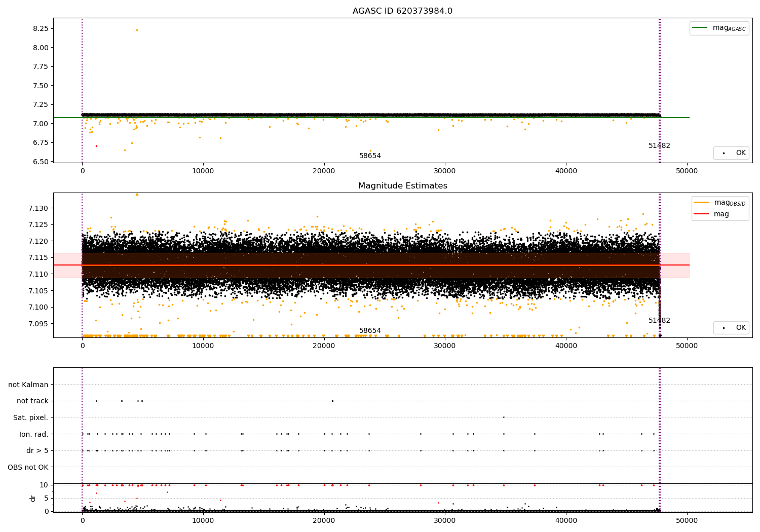Click the '51482' label in the top plot
Screen dimensions: 760x532
tap(659, 146)
